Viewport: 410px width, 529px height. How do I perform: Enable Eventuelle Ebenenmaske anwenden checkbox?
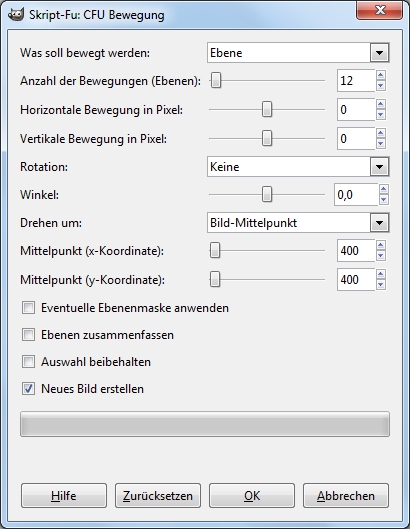28,308
